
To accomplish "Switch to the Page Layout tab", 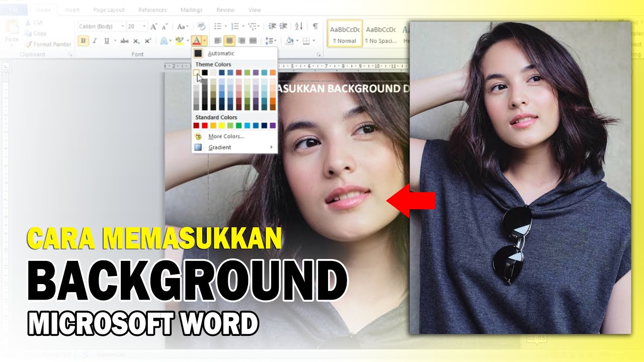I will (x=109, y=10).
